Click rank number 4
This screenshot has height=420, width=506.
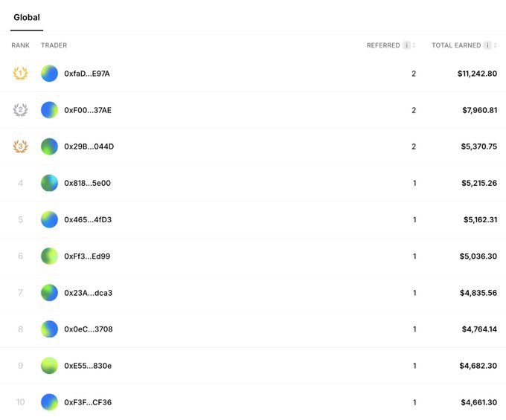pos(20,183)
